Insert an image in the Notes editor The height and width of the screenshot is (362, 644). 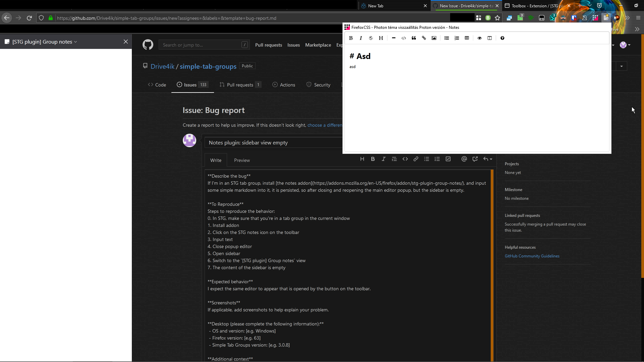click(434, 38)
